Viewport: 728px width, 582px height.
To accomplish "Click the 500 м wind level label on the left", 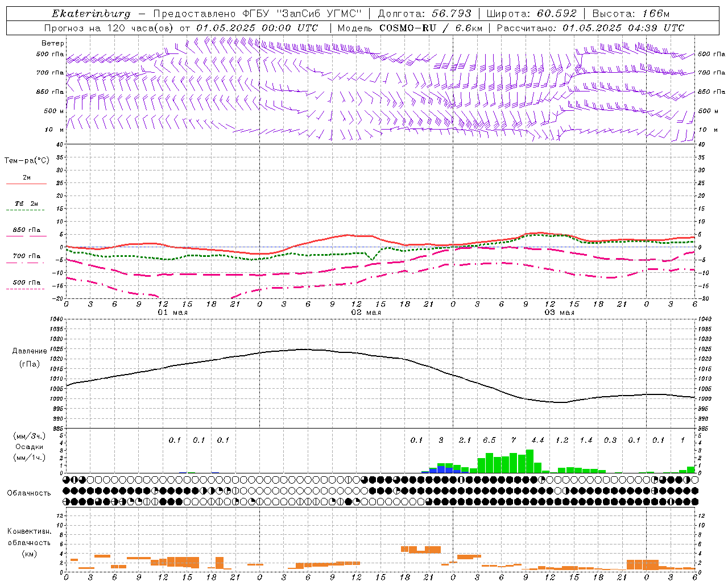I will click(x=53, y=111).
